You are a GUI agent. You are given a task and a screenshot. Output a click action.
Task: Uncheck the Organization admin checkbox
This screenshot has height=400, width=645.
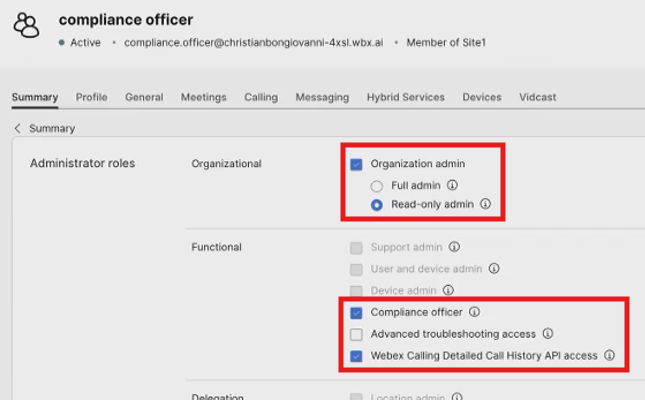pyautogui.click(x=356, y=164)
